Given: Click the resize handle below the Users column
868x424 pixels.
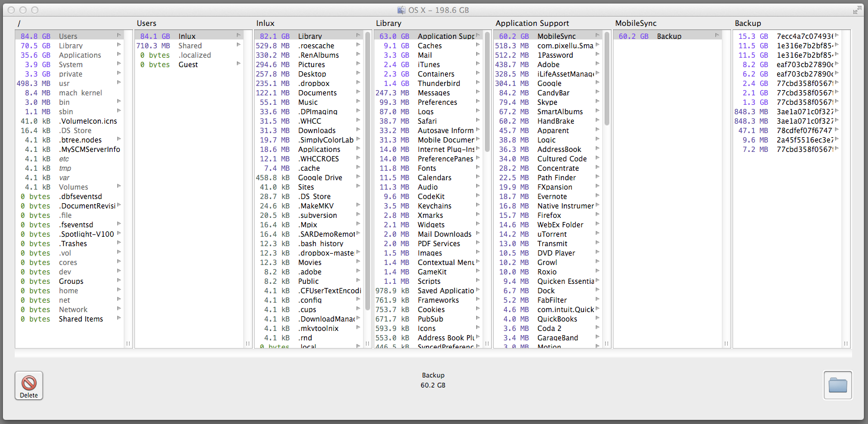Looking at the screenshot, I should click(x=248, y=344).
